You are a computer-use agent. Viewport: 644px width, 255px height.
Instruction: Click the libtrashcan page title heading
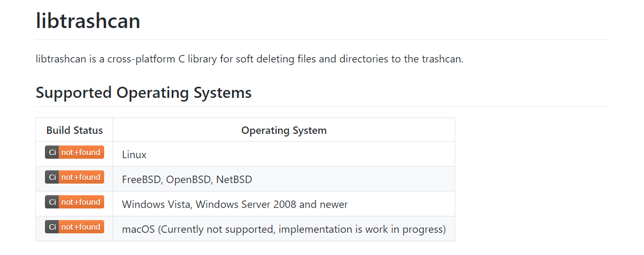88,21
